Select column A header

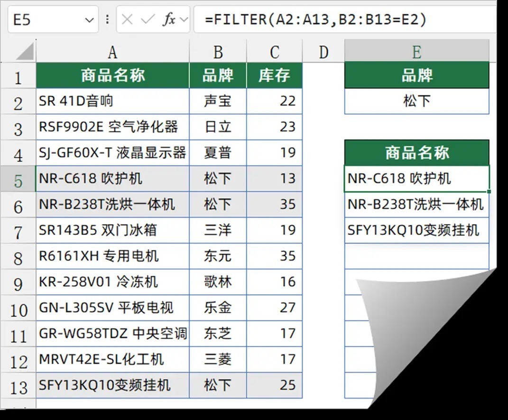112,51
